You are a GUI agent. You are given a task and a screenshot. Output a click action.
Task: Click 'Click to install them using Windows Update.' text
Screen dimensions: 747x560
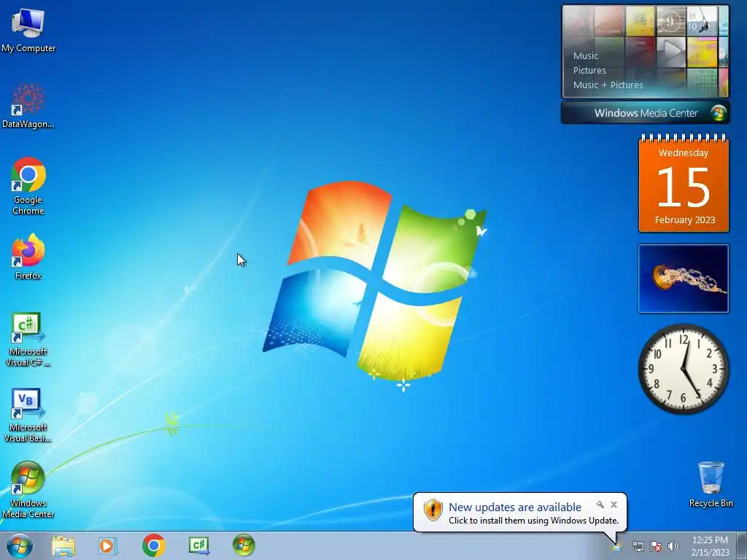coord(533,521)
